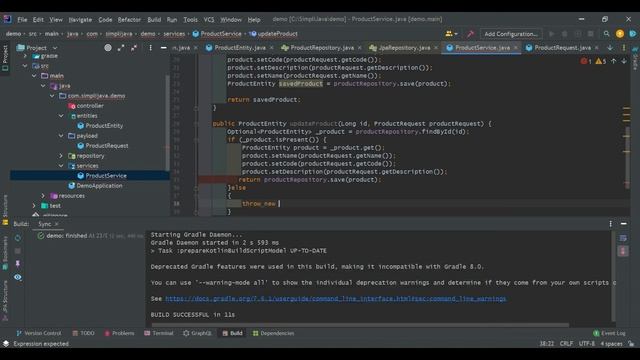This screenshot has height=360, width=640.
Task: Open the Navigate menu
Action: (80, 20)
